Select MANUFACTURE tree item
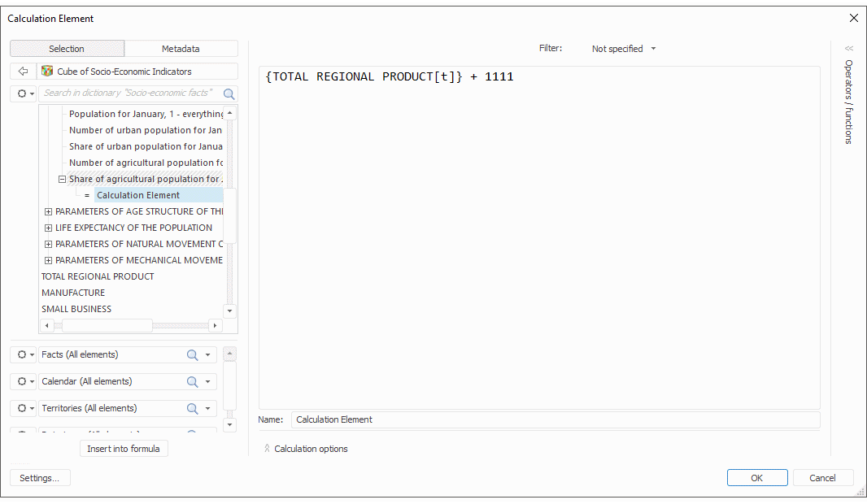Screen dimensions: 867x504 [x=73, y=293]
